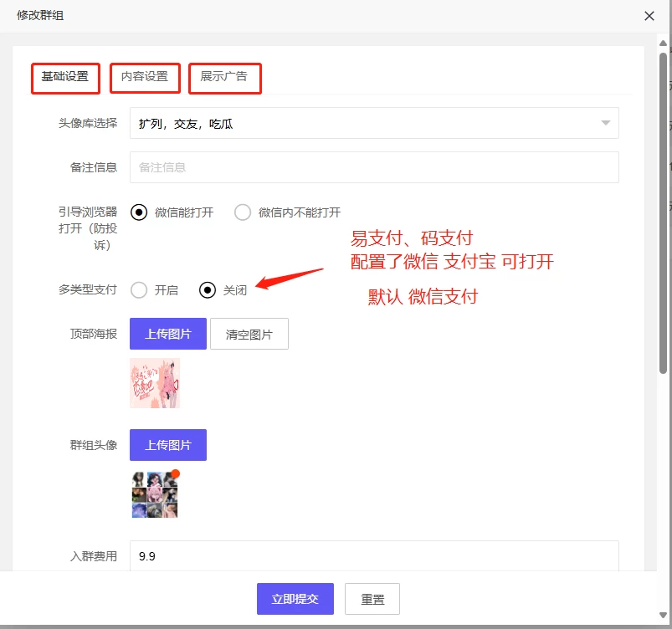Select the 微信能打开 radio option

140,212
